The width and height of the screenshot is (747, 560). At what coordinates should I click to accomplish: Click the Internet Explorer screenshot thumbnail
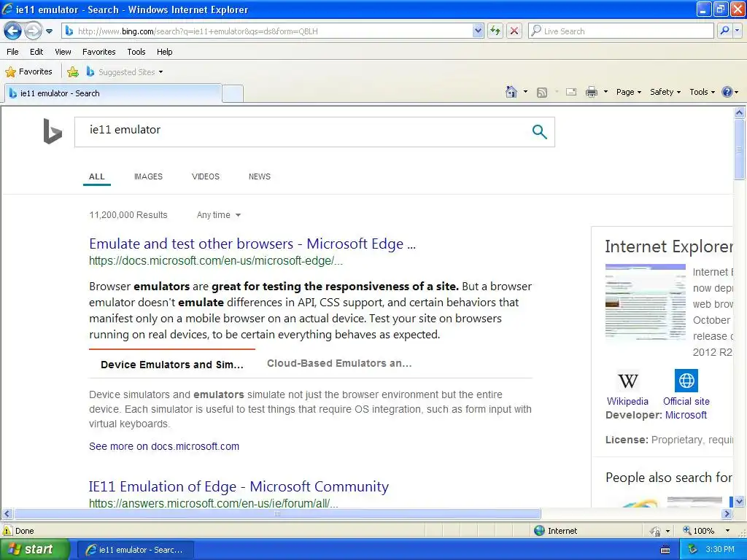646,302
